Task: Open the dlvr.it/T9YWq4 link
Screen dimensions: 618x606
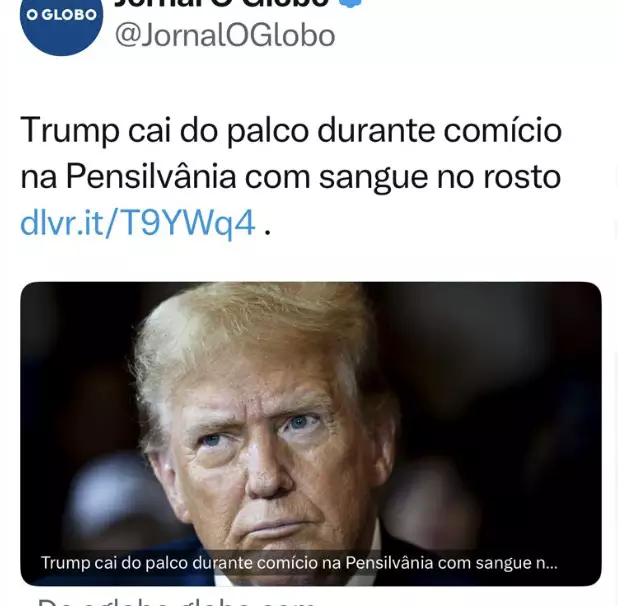Action: click(x=138, y=223)
